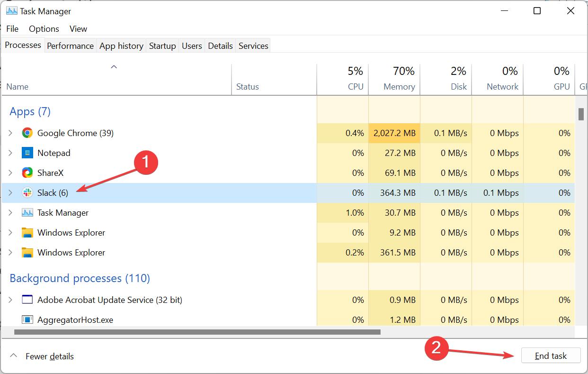
Task: Sort by GPU column header
Action: click(549, 80)
